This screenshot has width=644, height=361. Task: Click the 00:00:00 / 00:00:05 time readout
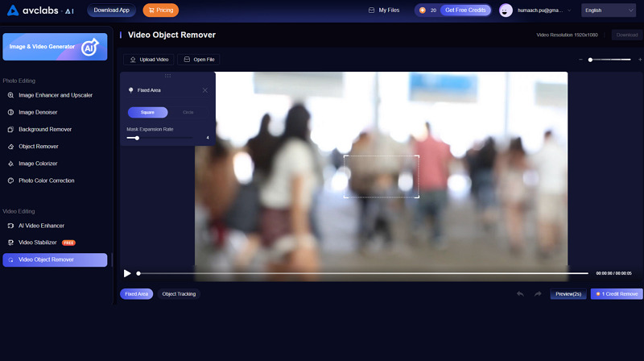(613, 273)
